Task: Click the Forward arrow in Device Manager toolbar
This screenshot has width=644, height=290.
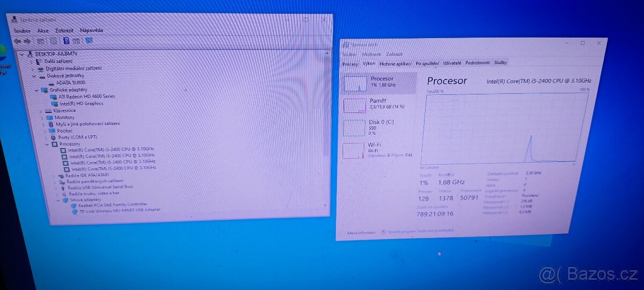Action: (x=27, y=41)
